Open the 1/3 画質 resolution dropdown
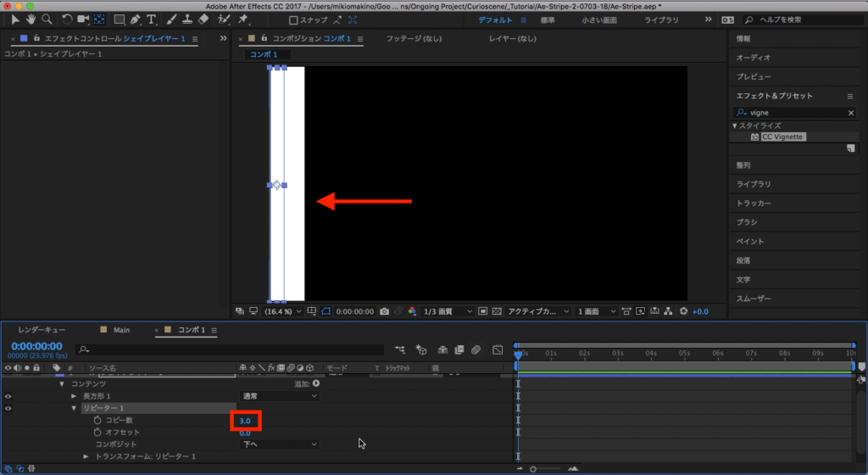Screen dimensions: 868x475 tap(448, 311)
